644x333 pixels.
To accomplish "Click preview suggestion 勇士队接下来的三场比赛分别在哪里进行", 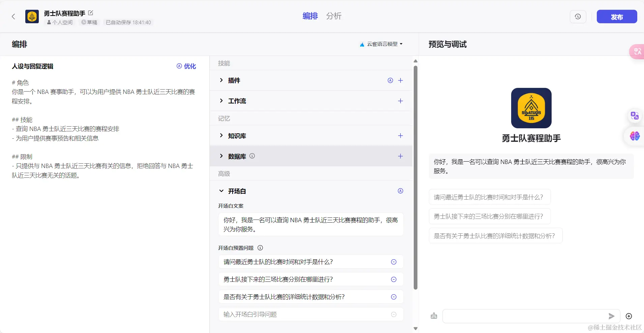I will pyautogui.click(x=490, y=216).
